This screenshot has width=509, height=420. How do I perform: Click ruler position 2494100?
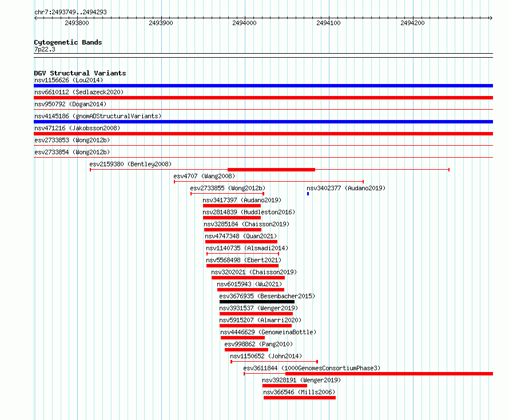[328, 23]
